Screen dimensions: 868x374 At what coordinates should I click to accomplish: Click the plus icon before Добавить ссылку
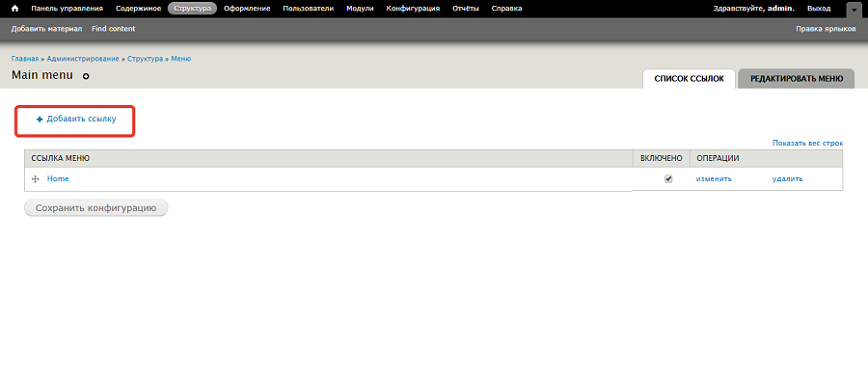pyautogui.click(x=40, y=120)
